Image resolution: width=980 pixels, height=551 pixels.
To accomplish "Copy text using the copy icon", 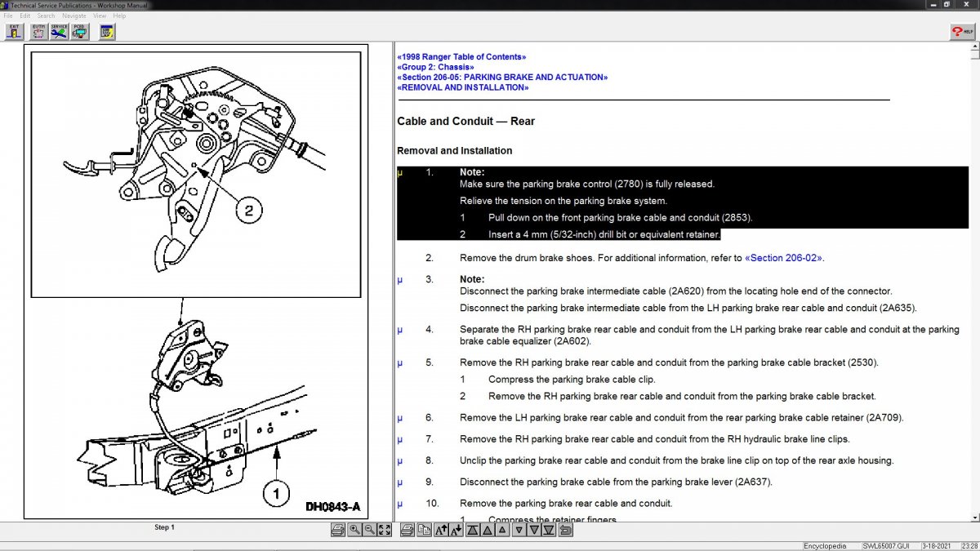I will 424,530.
